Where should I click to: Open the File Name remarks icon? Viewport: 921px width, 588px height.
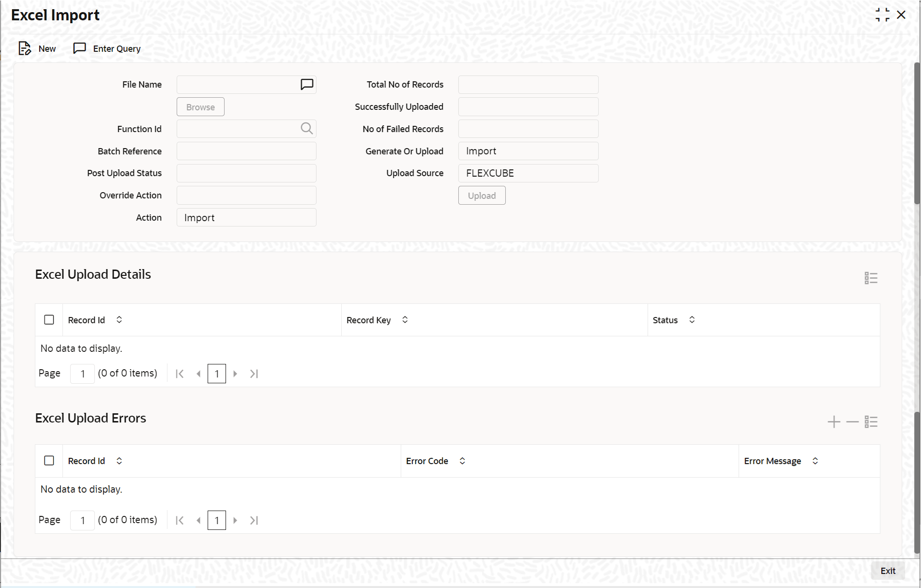click(307, 84)
